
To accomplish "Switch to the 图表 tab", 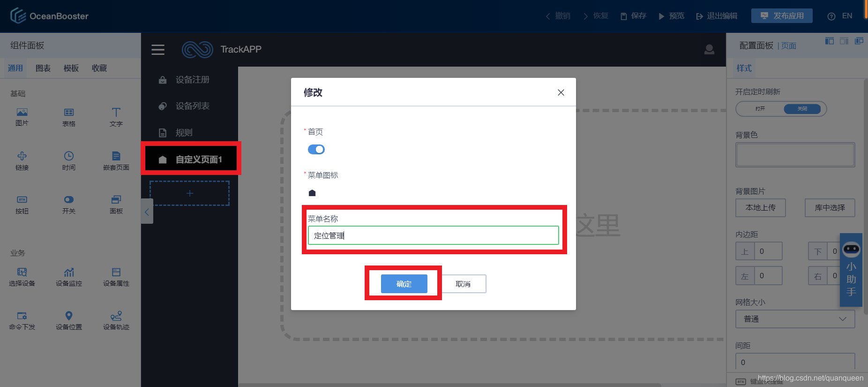I will [x=43, y=68].
